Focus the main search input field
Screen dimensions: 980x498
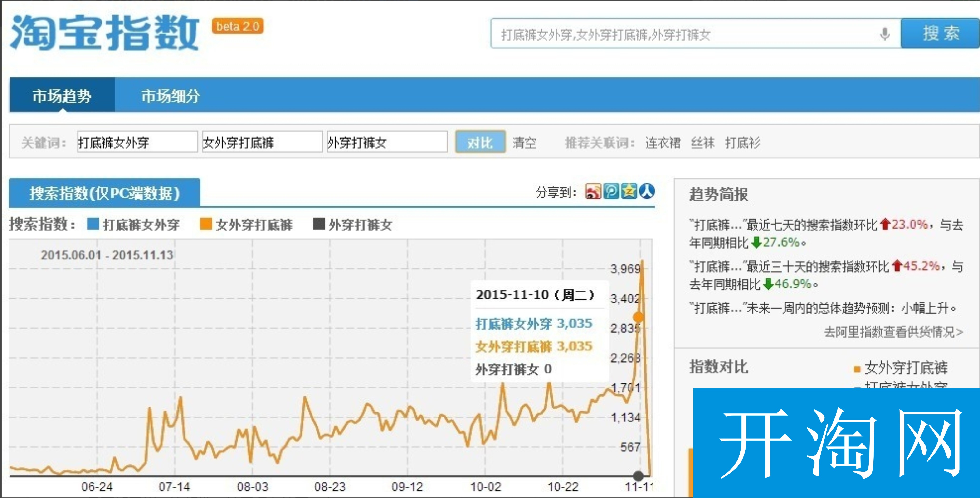[x=695, y=34]
